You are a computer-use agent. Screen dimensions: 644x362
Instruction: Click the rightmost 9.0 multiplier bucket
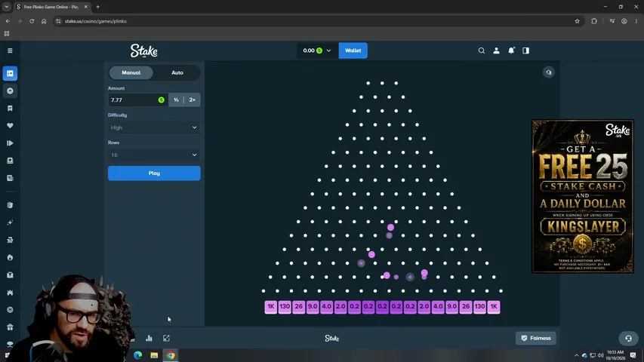point(451,307)
